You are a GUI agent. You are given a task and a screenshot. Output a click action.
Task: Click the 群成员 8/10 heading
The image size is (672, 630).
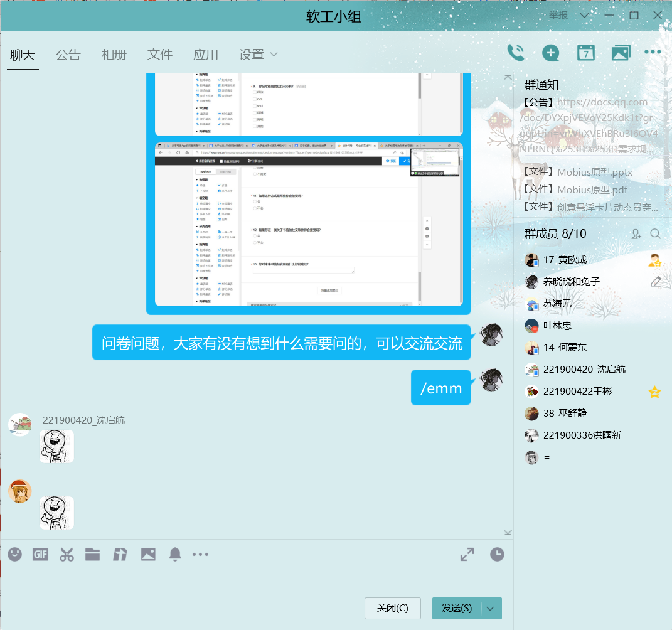tap(555, 234)
